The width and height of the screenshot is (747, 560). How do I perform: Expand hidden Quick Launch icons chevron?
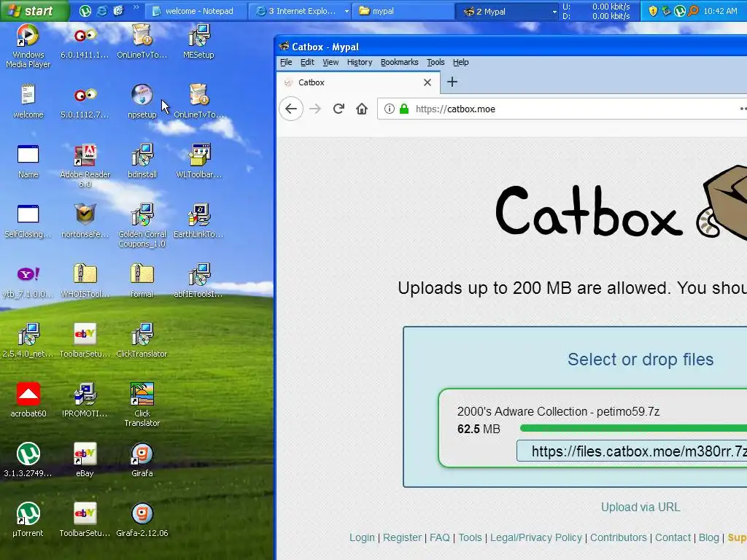136,7
